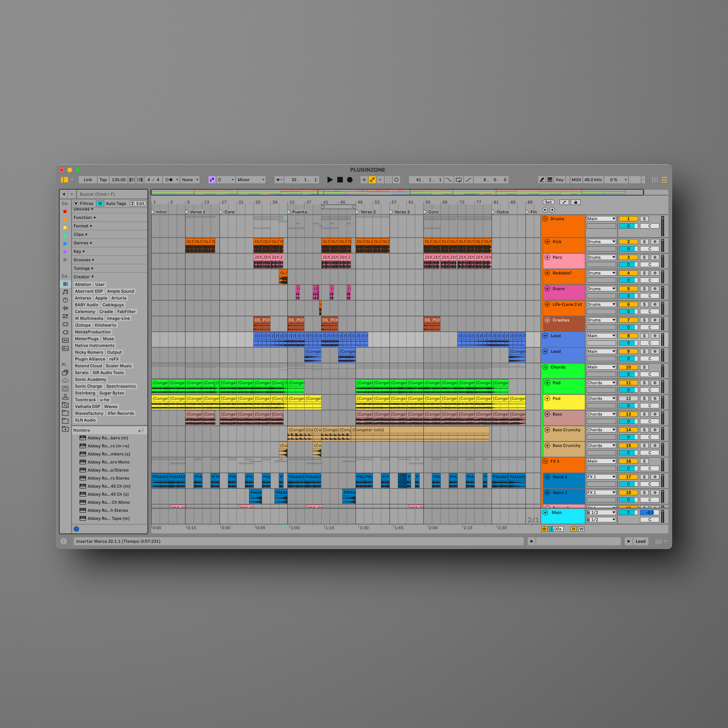Image resolution: width=728 pixels, height=728 pixels.
Task: Click the Edit button next to Auto Tags
Action: 138,204
